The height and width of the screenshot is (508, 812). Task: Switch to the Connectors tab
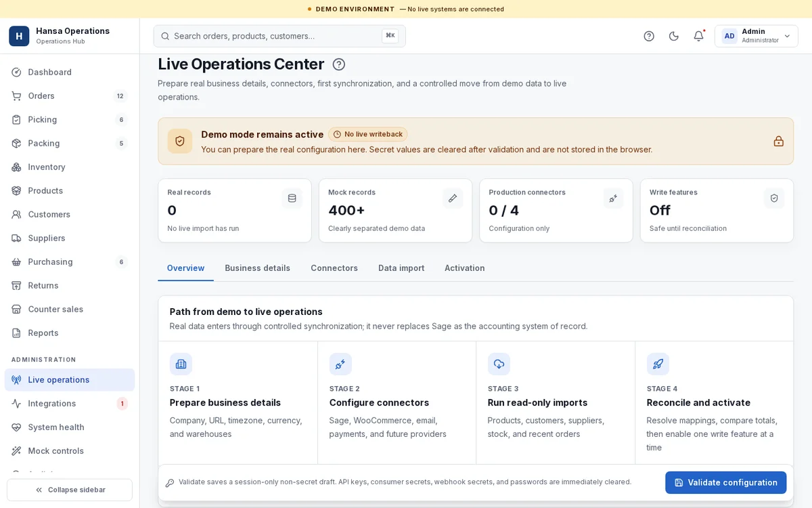pyautogui.click(x=334, y=268)
